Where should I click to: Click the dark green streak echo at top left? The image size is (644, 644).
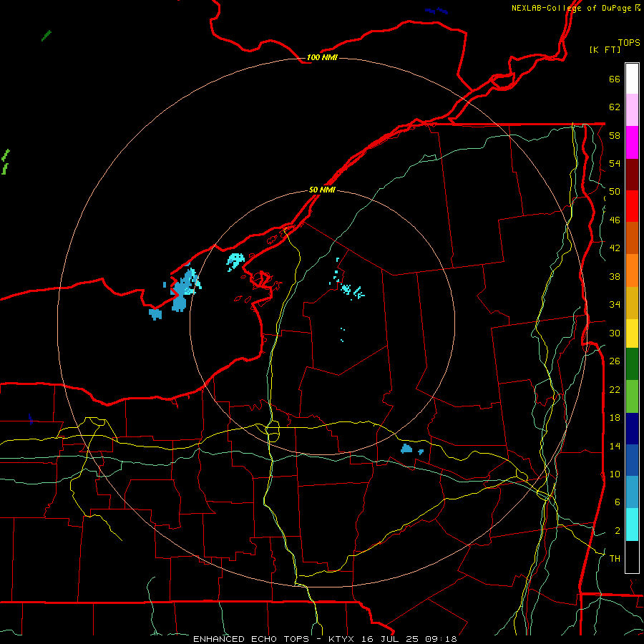point(47,36)
